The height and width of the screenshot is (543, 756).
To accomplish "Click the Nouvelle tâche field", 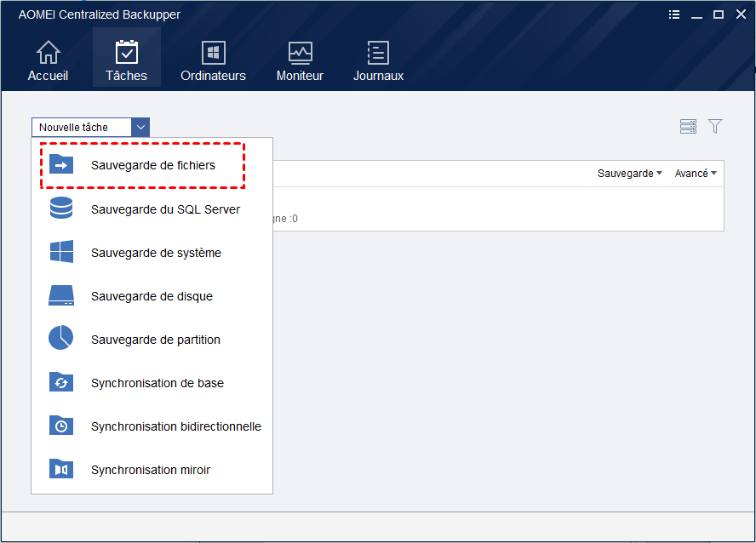I will [x=82, y=127].
